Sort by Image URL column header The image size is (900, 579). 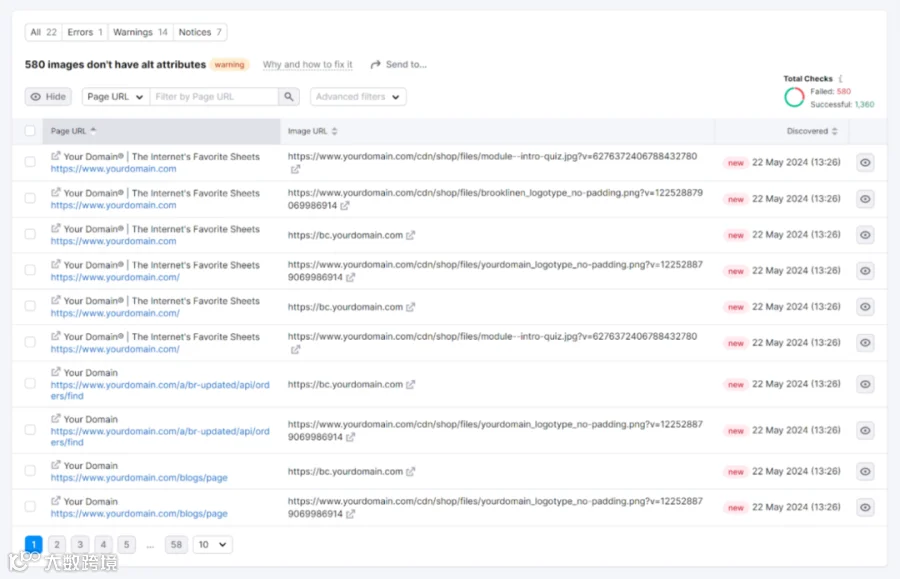[312, 131]
